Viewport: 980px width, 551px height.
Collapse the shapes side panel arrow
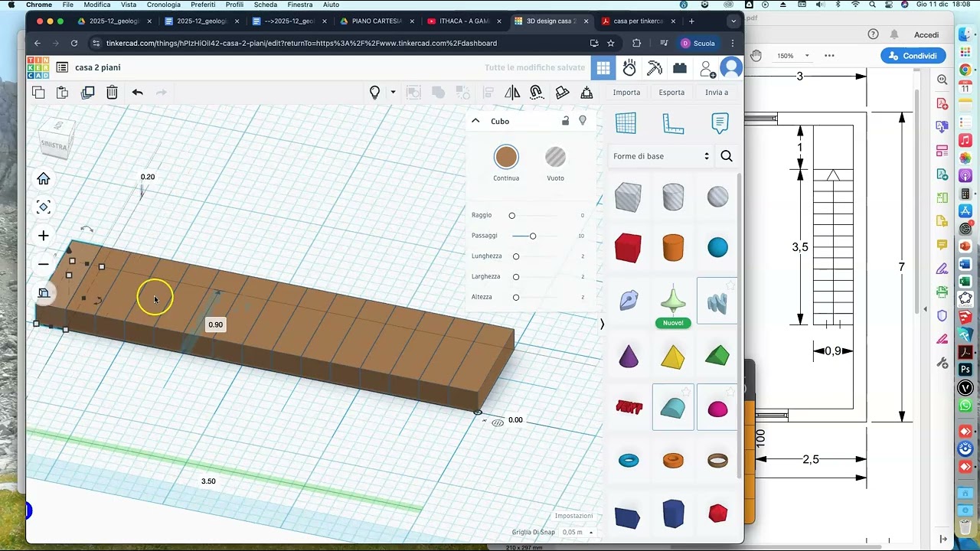(602, 324)
